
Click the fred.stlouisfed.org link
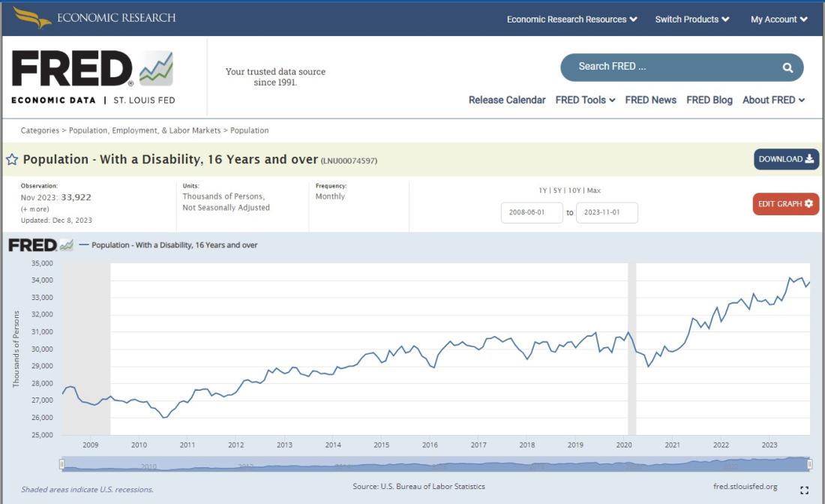745,487
